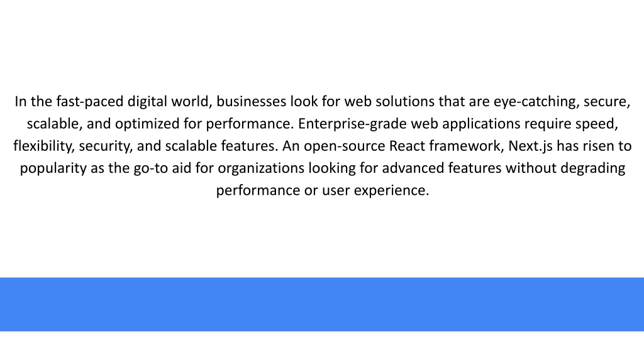This screenshot has height=362, width=644.
Task: Click the word "Enterprise-grade" in the text
Action: click(x=352, y=124)
